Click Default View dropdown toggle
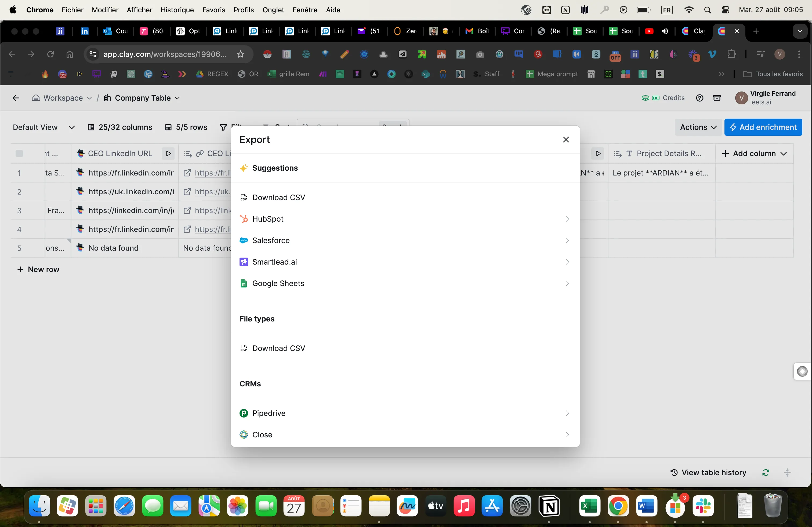The image size is (812, 527). (70, 127)
